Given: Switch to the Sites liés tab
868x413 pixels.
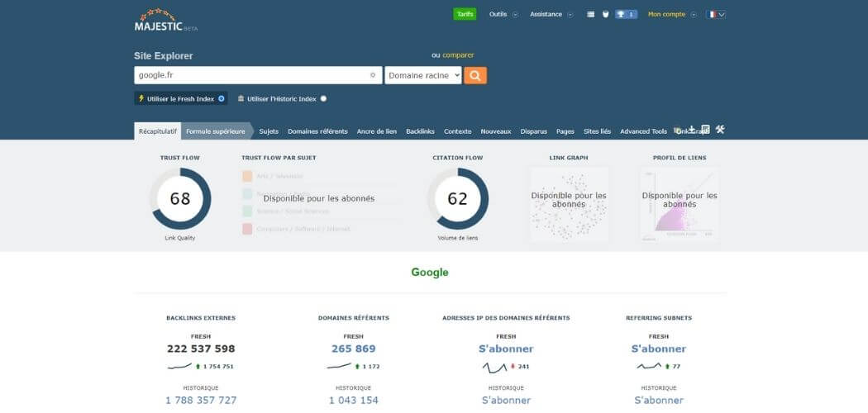Looking at the screenshot, I should (x=598, y=131).
